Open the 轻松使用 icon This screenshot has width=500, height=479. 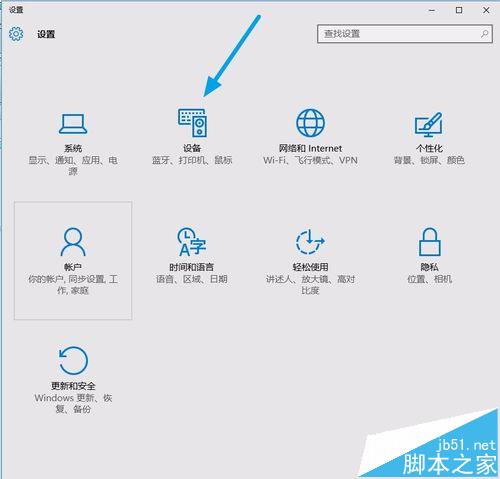point(310,241)
